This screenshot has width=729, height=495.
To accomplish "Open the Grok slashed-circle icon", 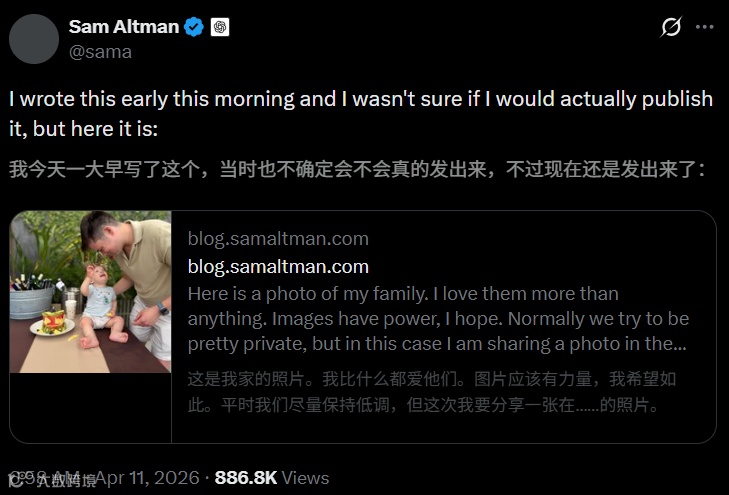I will 671,27.
